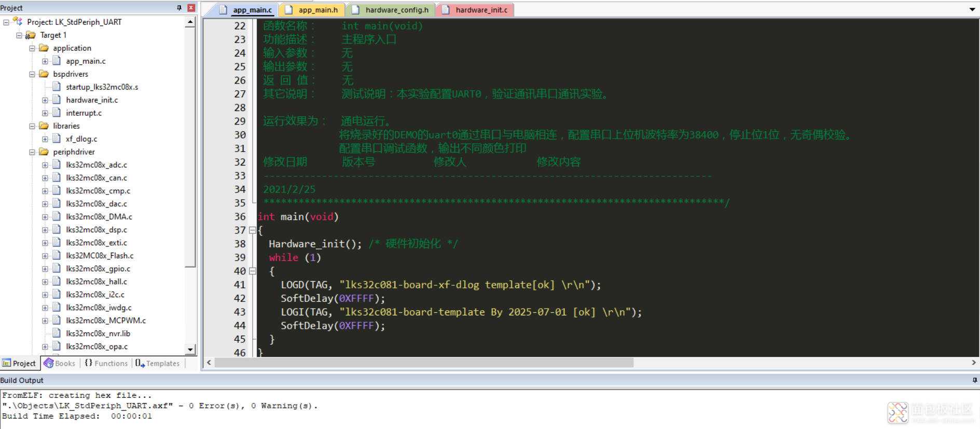Screen dimensions: 980x429
Task: Select lks32mc08x_opa.c driver file
Action: (96, 346)
